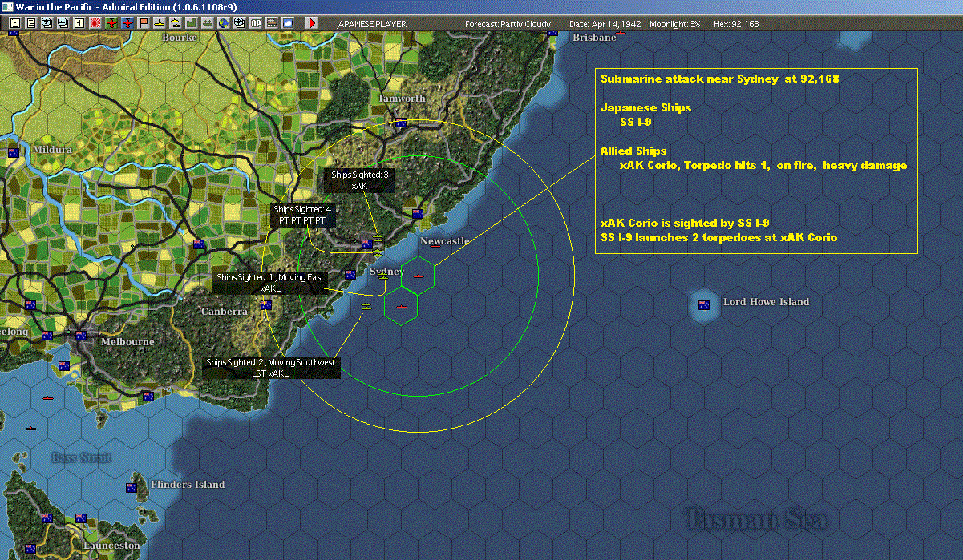
Task: Click the Bourke town label
Action: 179,37
